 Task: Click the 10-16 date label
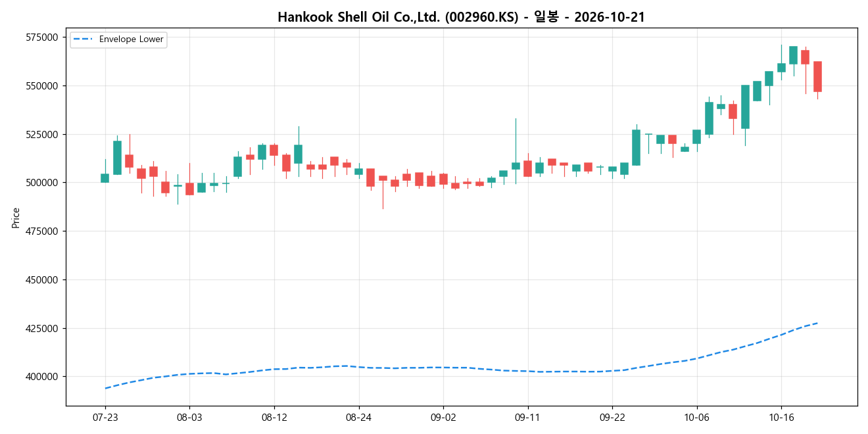(x=781, y=418)
